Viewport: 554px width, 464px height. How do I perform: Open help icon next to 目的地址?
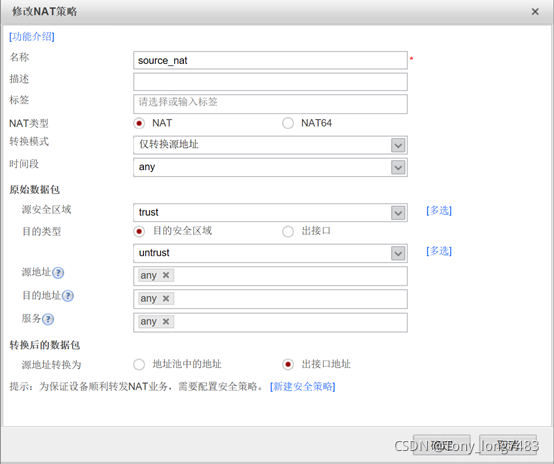(68, 296)
